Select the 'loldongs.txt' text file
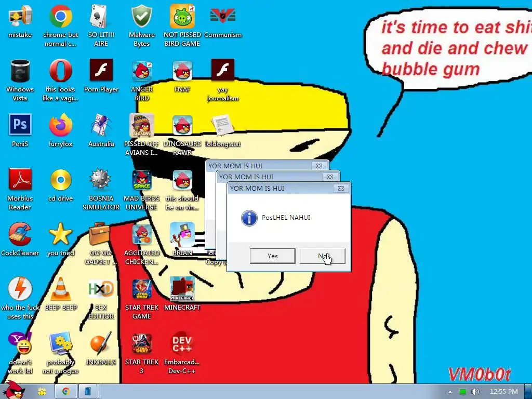This screenshot has width=532, height=399. (x=222, y=125)
